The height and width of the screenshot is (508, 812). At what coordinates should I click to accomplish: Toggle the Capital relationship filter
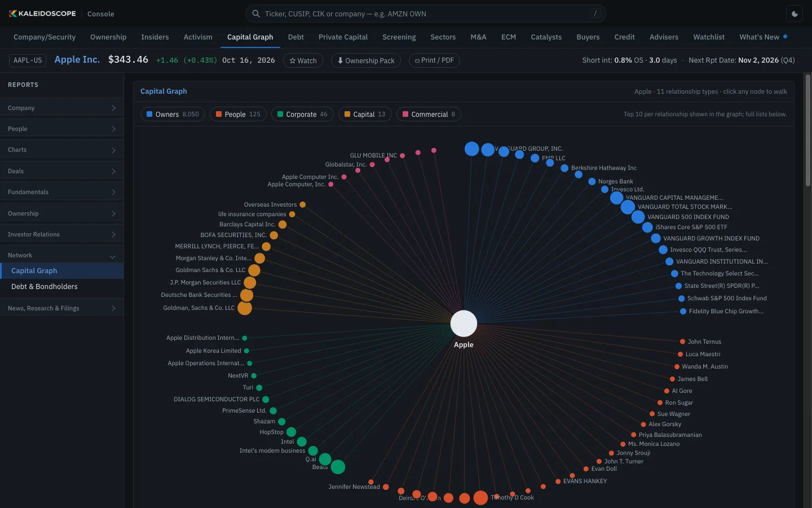tap(365, 114)
